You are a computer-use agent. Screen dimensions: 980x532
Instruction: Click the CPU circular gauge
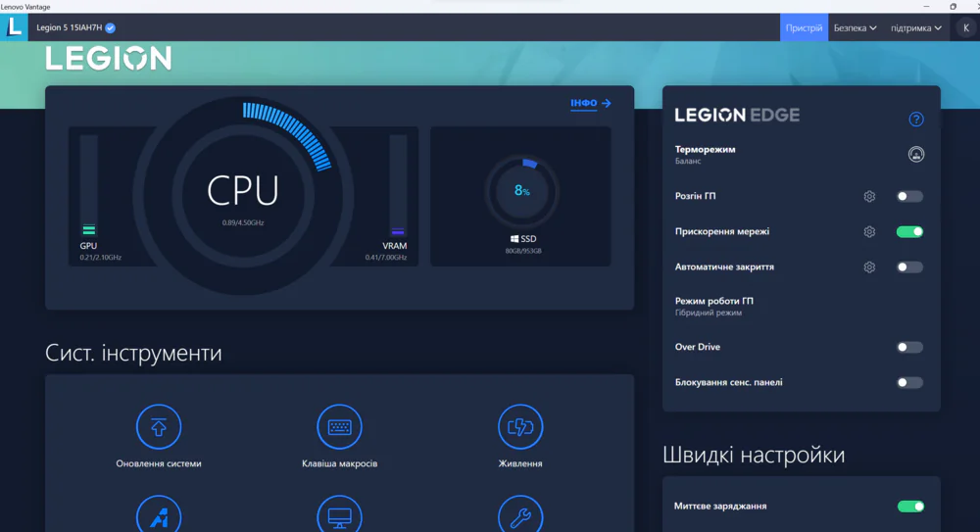pos(242,195)
